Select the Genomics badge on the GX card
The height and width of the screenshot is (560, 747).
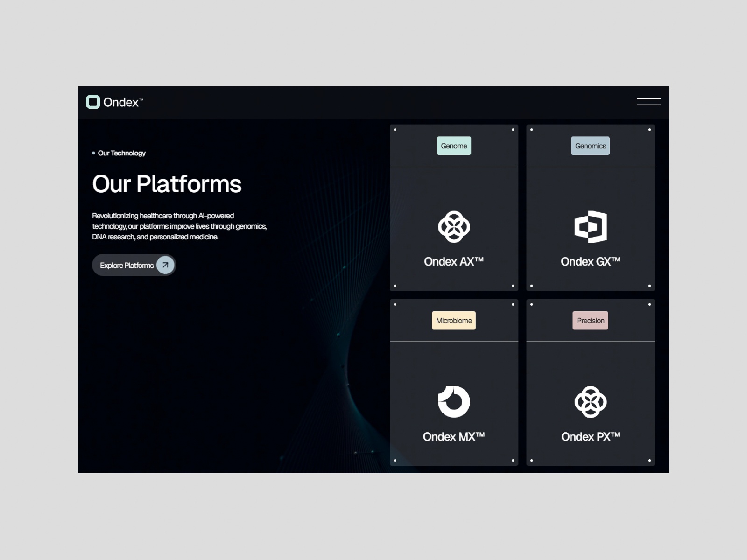tap(590, 146)
